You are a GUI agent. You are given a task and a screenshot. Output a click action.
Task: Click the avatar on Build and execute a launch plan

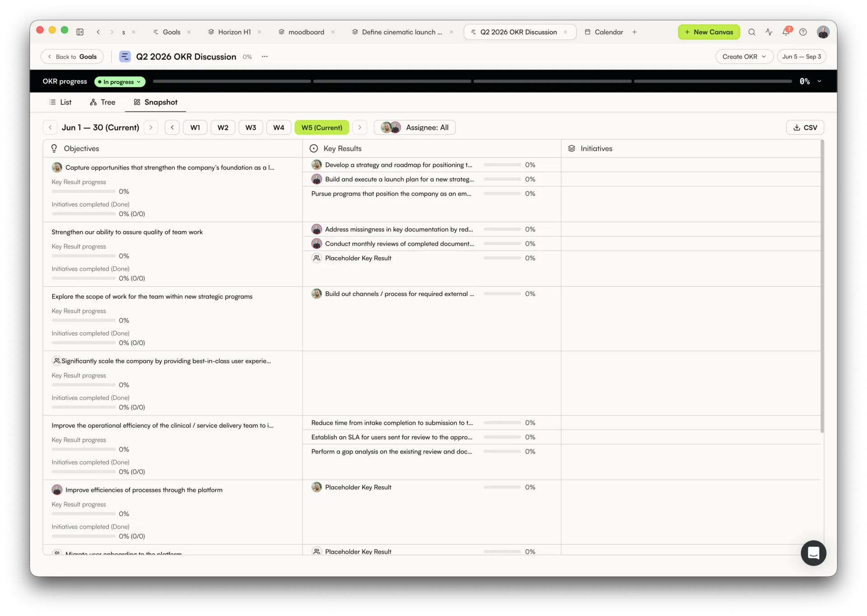(x=317, y=179)
